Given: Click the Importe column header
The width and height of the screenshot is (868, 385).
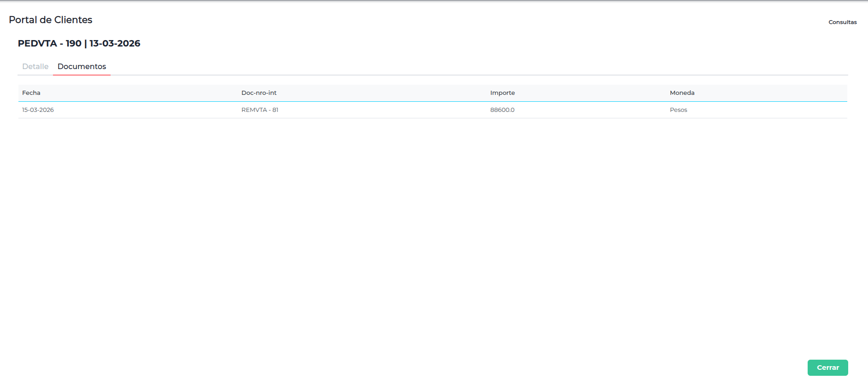Looking at the screenshot, I should point(502,93).
